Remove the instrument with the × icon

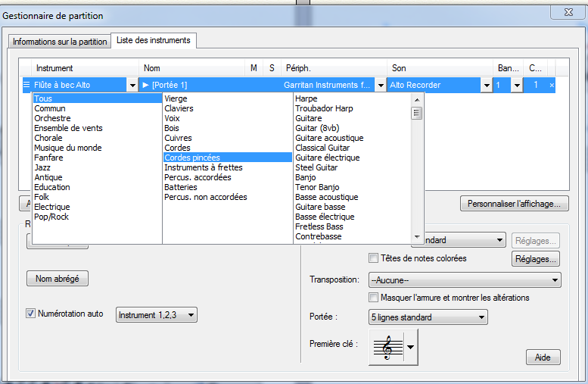click(552, 86)
